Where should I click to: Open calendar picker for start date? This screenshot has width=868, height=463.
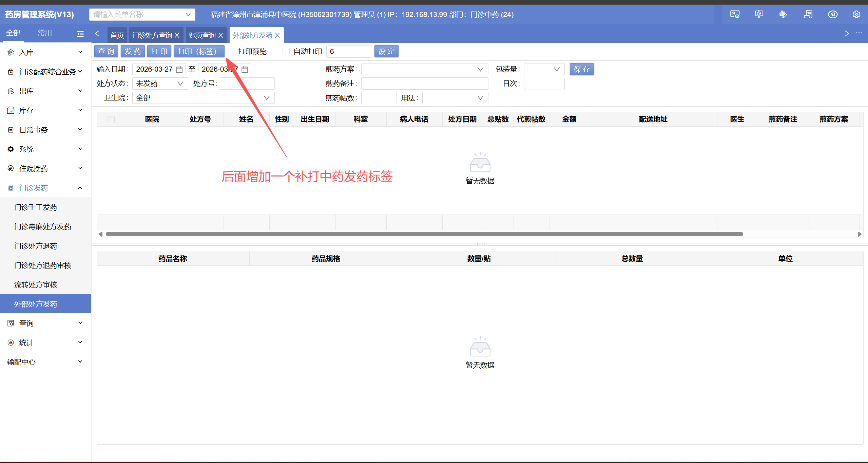click(x=179, y=70)
